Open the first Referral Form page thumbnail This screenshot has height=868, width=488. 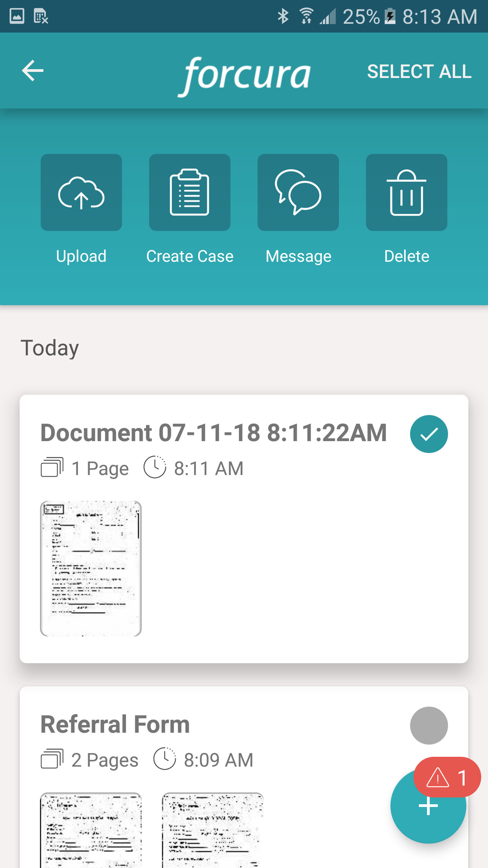(91, 830)
